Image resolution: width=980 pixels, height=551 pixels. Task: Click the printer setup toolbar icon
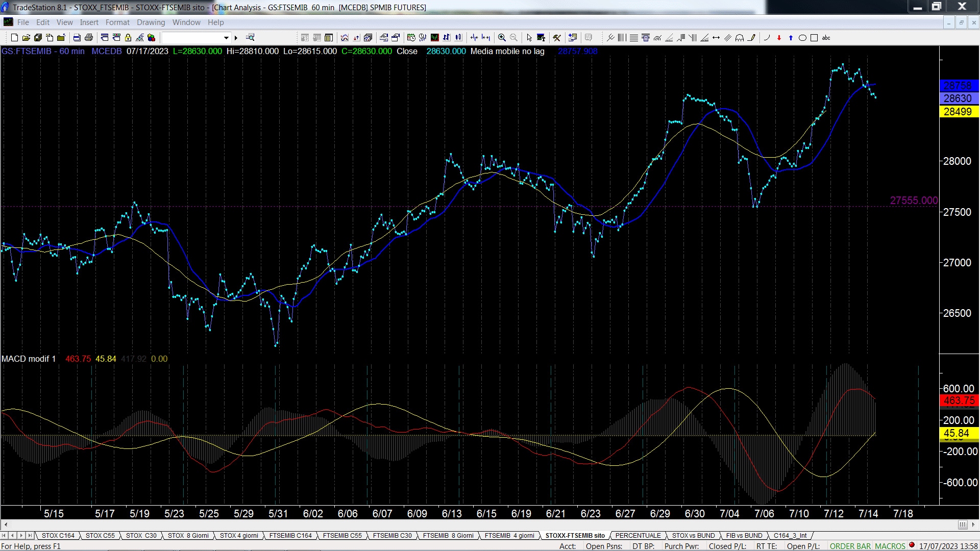77,38
